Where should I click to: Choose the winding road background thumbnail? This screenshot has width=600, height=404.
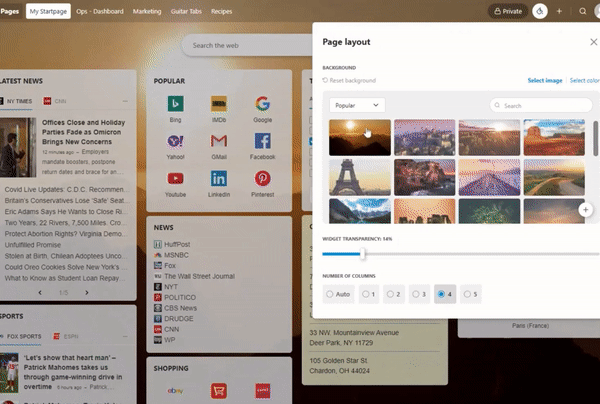point(554,177)
